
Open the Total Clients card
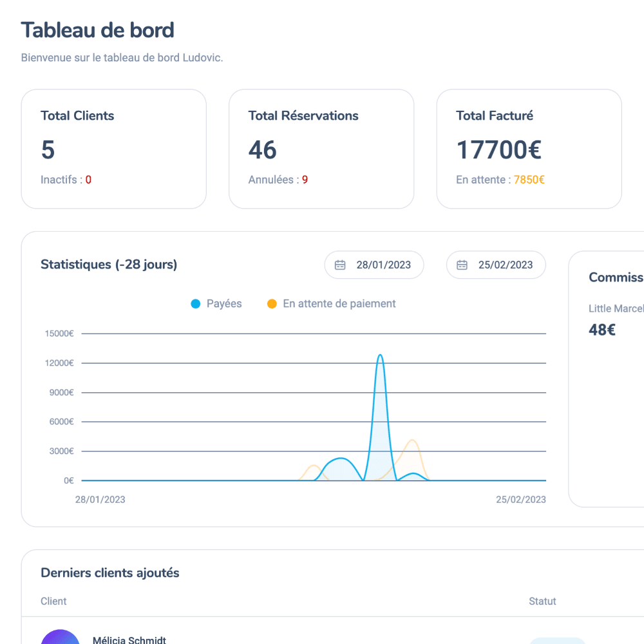(114, 149)
